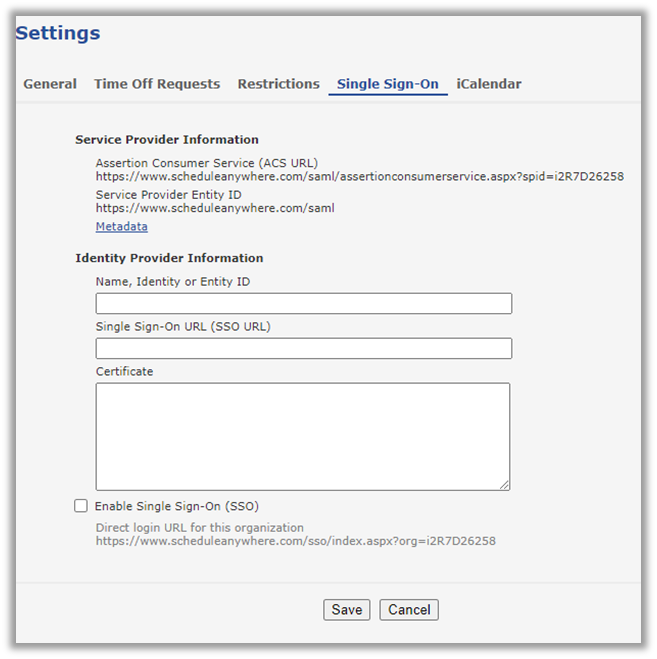Grab the Certificate box resize handle
657x659 pixels.
504,485
